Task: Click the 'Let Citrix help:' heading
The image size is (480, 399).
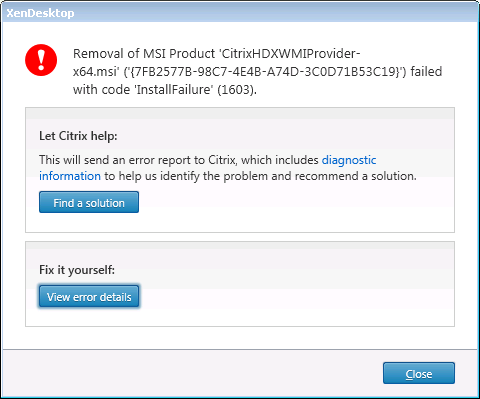Action: [x=78, y=136]
